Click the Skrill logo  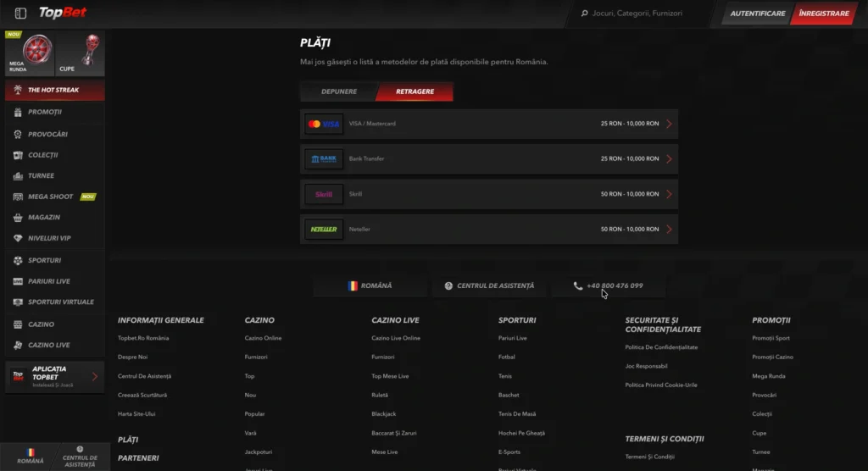click(324, 194)
